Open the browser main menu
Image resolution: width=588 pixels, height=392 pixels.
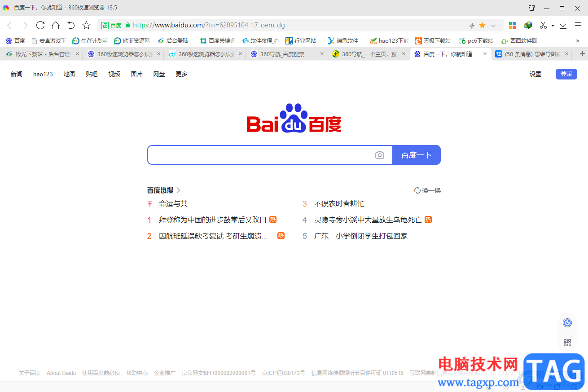578,25
